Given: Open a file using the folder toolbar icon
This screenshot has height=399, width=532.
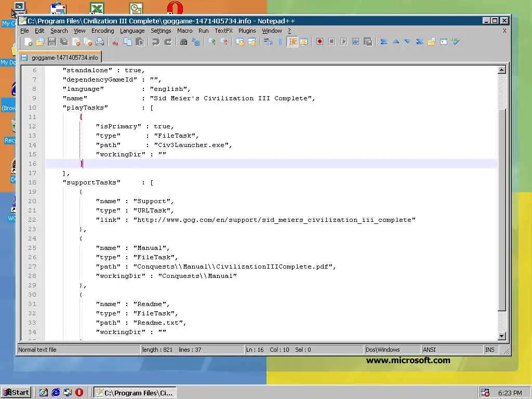Looking at the screenshot, I should pyautogui.click(x=40, y=42).
